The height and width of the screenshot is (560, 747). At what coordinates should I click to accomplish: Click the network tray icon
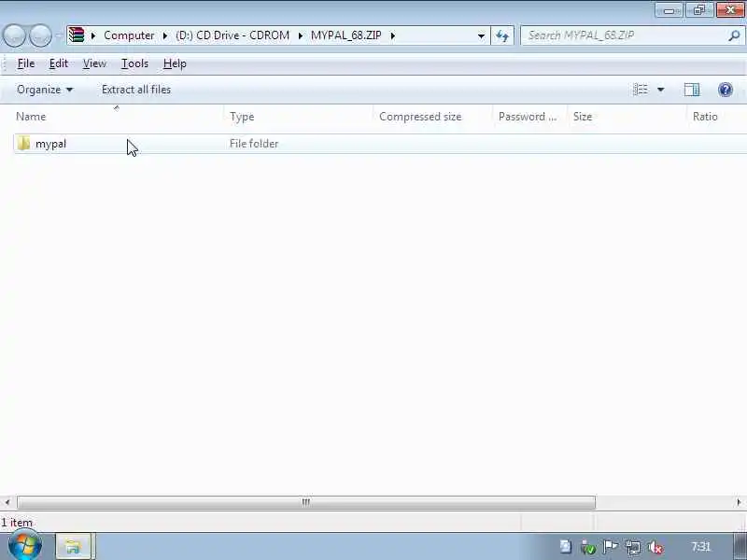tap(633, 547)
